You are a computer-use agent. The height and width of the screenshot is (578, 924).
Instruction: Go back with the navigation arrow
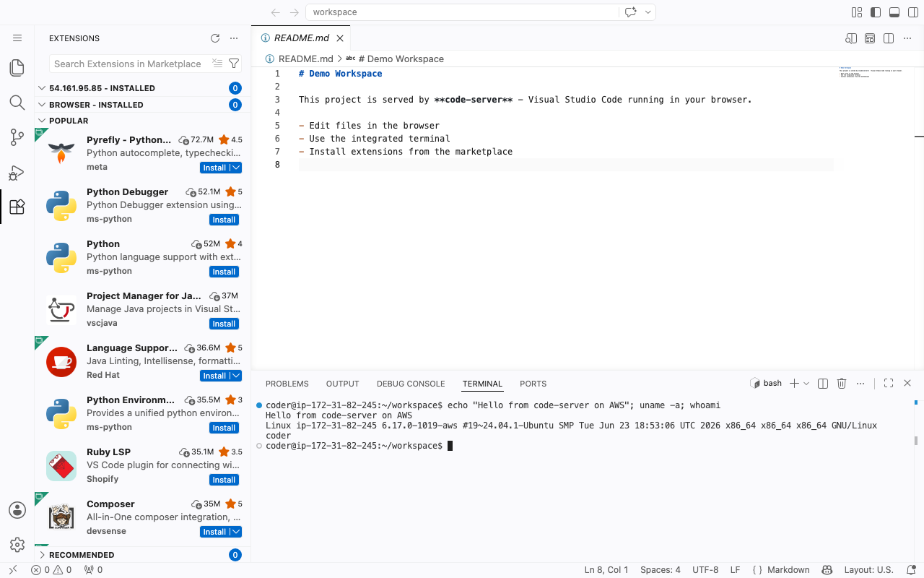(276, 12)
